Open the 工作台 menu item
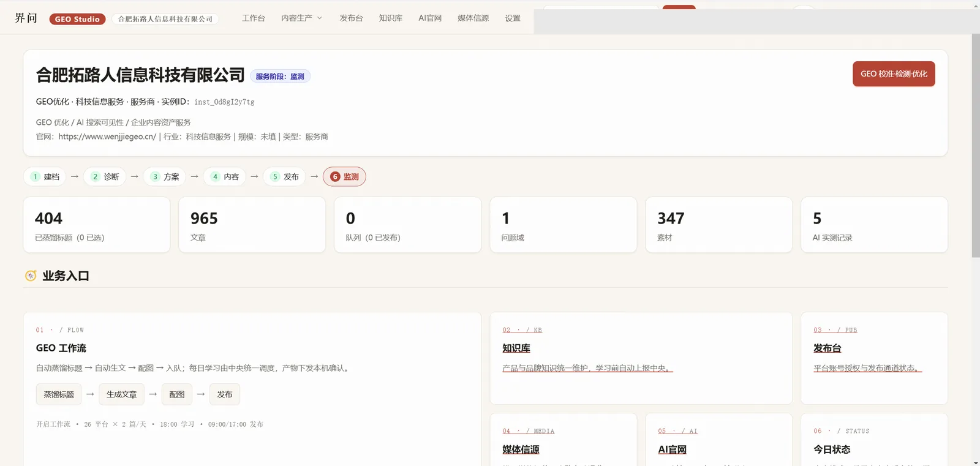 coord(254,18)
